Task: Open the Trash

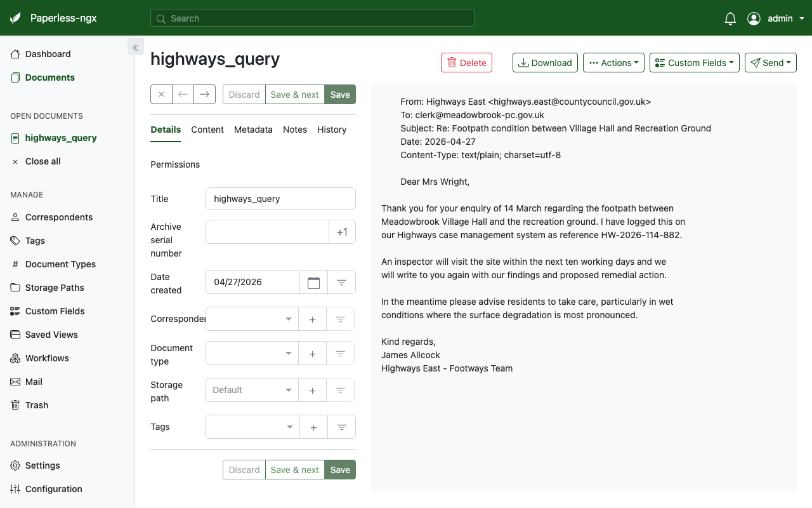Action: click(x=37, y=405)
